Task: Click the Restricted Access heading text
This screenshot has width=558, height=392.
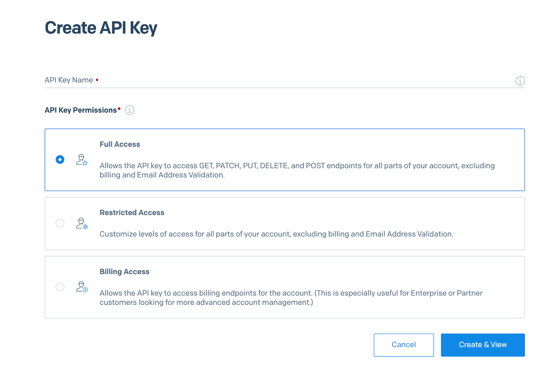Action: click(132, 213)
